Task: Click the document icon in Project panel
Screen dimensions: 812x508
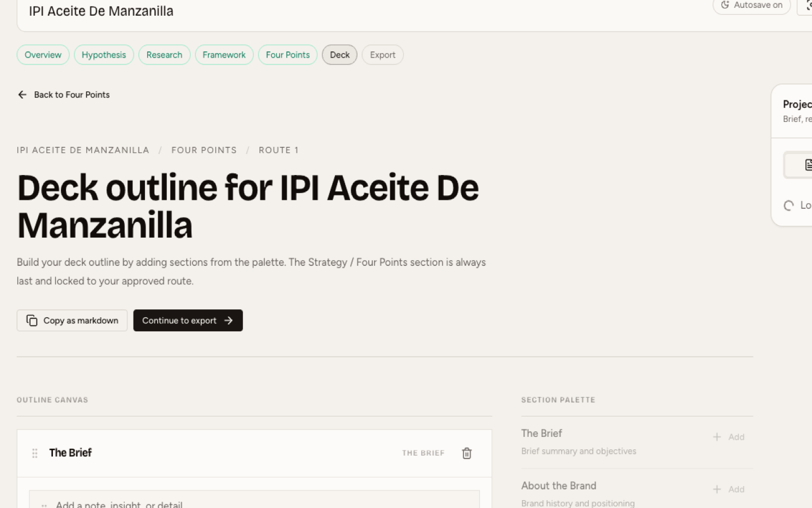Action: coord(809,165)
